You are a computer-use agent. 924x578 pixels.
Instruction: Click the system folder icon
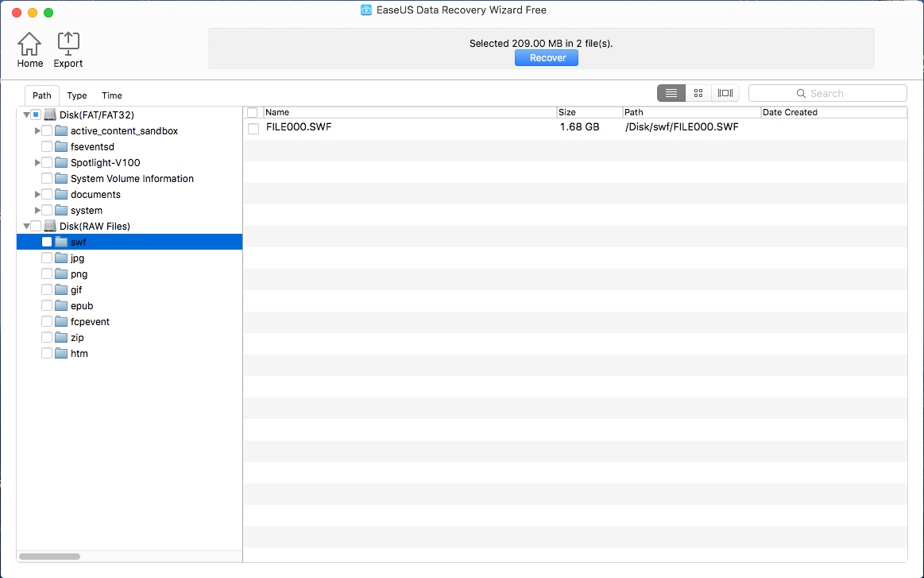tap(61, 210)
